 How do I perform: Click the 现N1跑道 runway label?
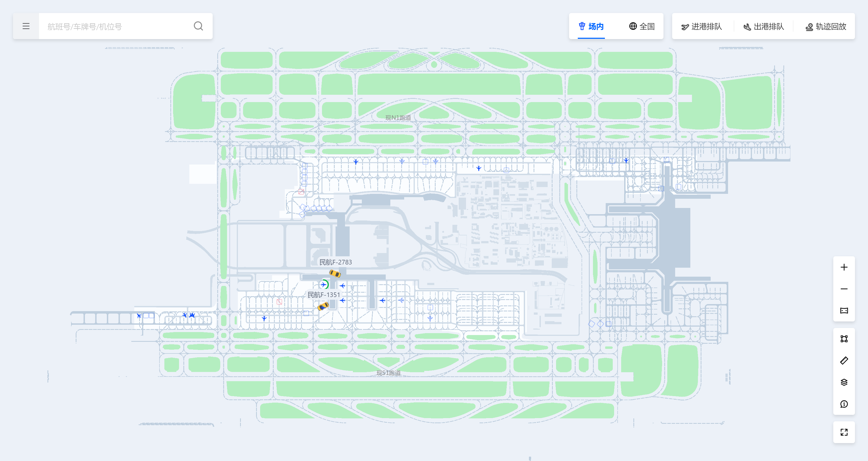tap(398, 118)
